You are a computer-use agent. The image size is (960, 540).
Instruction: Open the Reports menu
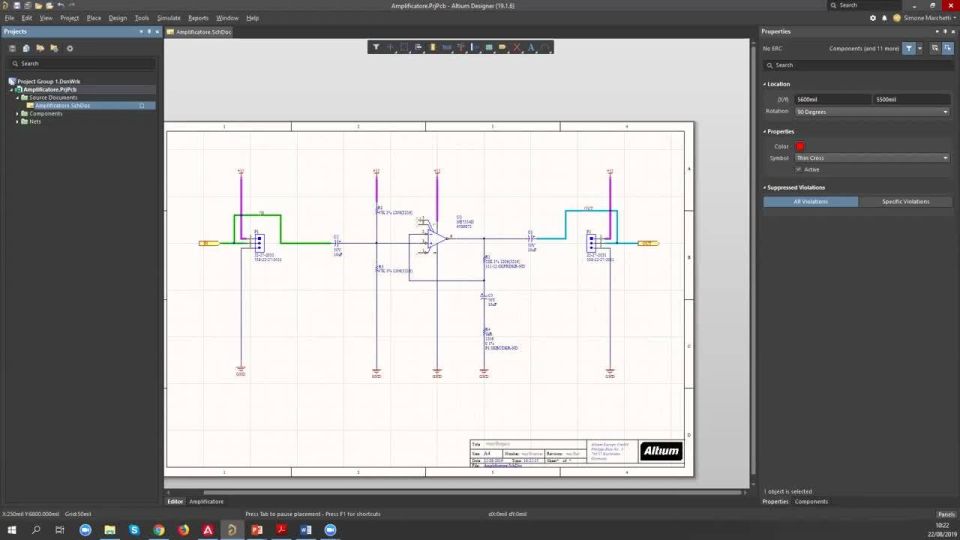(x=198, y=18)
